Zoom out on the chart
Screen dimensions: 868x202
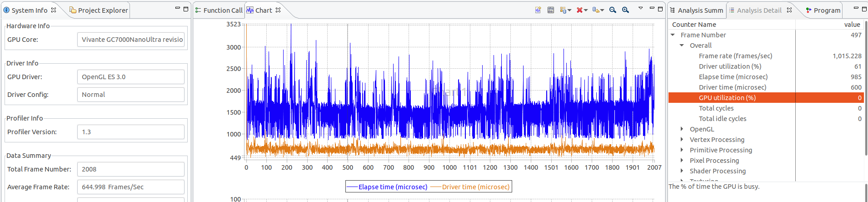point(613,10)
